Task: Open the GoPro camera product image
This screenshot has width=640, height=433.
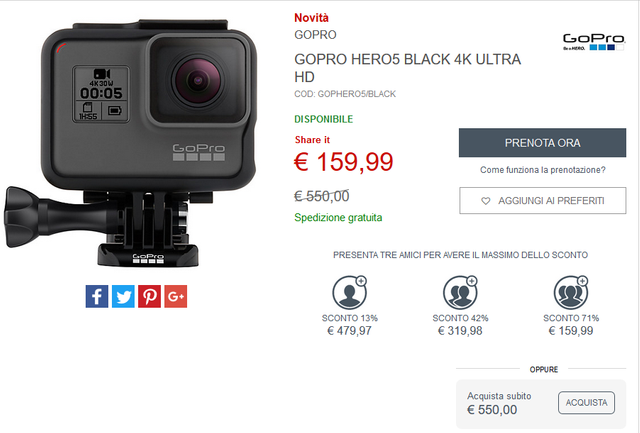Action: tap(131, 142)
